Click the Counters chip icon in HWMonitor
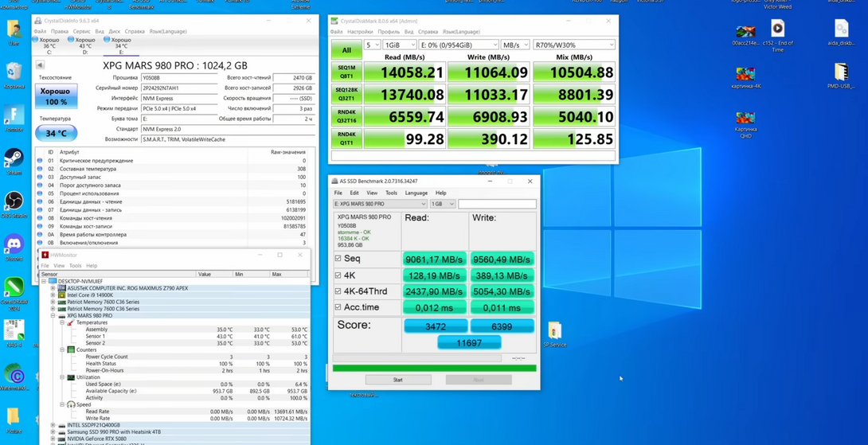The width and height of the screenshot is (868, 445). 71,349
